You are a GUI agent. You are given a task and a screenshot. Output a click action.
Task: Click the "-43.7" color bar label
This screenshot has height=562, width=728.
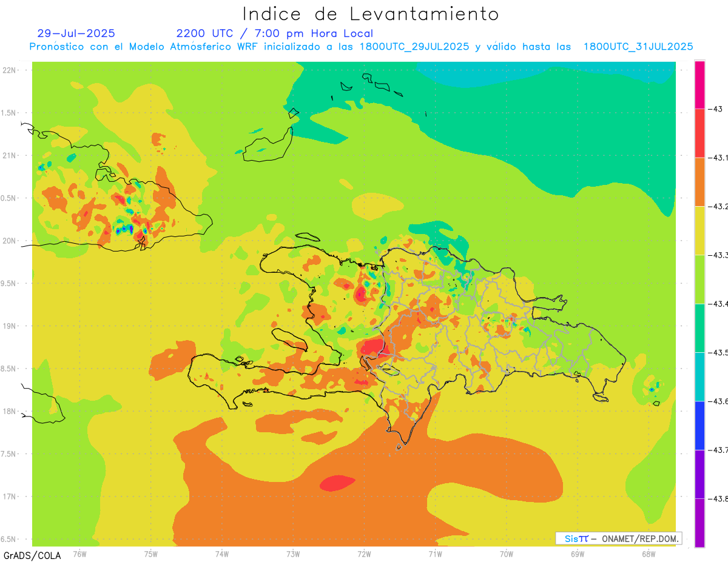(719, 450)
